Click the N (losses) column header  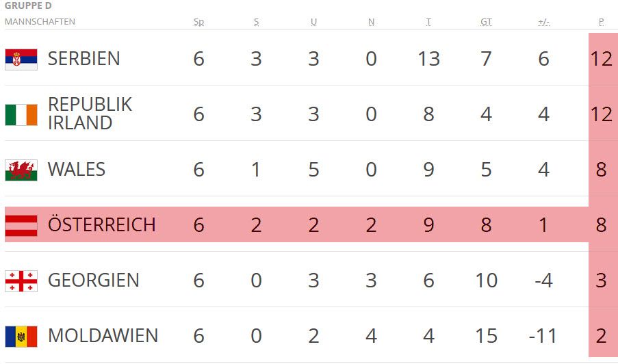[371, 22]
